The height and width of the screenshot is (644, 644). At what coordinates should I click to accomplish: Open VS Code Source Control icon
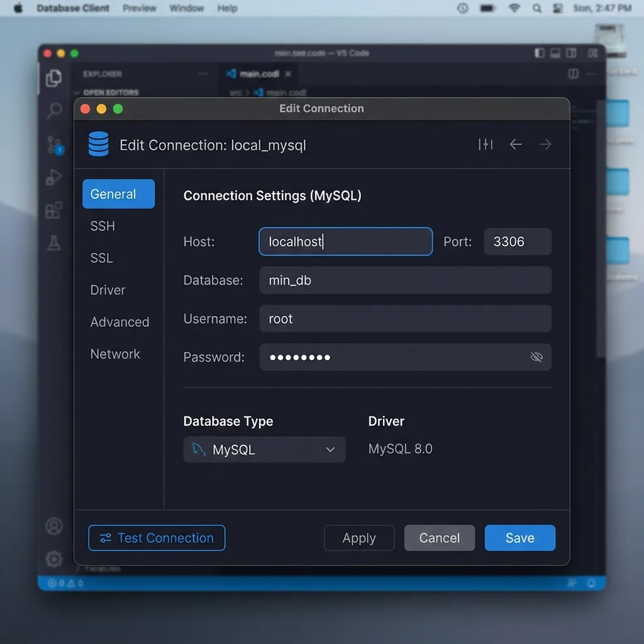[x=55, y=145]
